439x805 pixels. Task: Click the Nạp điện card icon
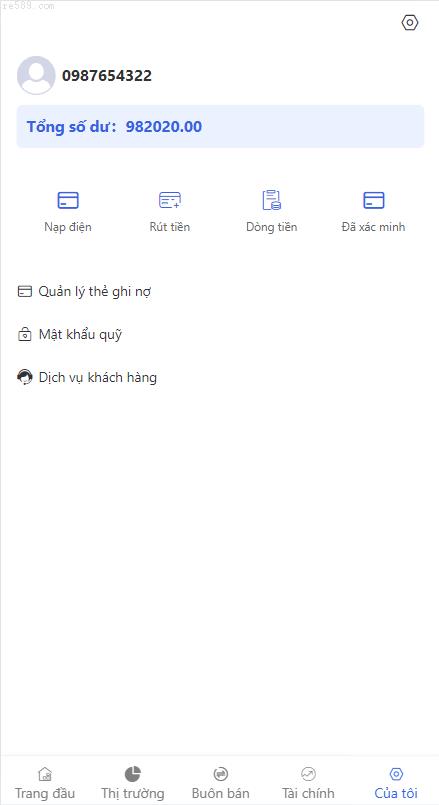coord(68,200)
